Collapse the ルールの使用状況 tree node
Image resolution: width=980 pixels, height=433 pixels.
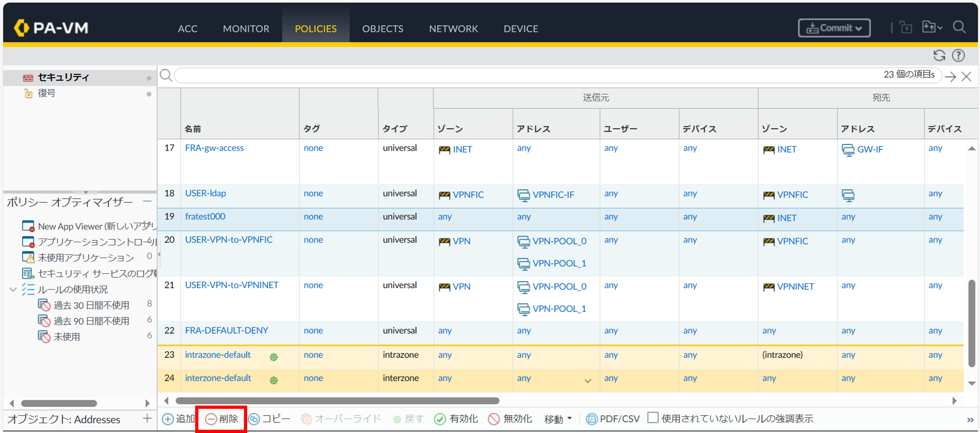13,290
